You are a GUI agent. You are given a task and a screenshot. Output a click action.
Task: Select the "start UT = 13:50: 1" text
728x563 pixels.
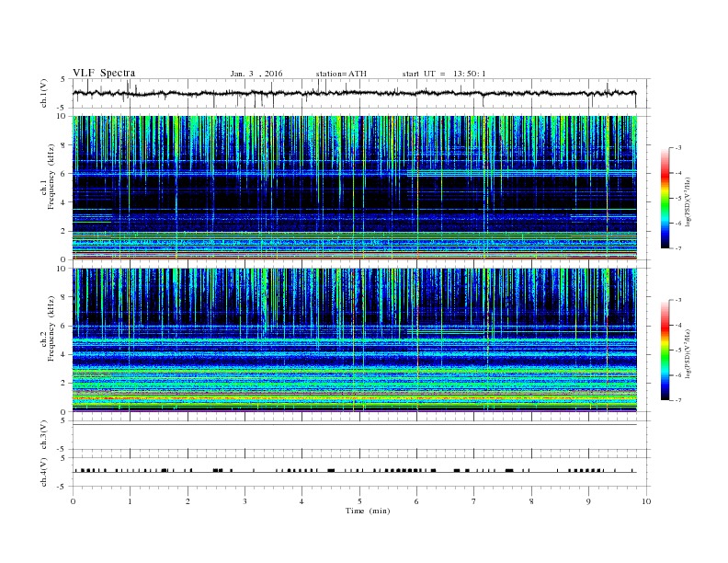click(x=444, y=74)
